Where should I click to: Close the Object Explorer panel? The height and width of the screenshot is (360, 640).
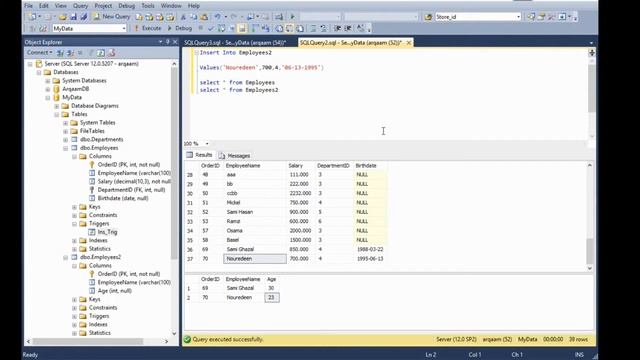coord(175,42)
